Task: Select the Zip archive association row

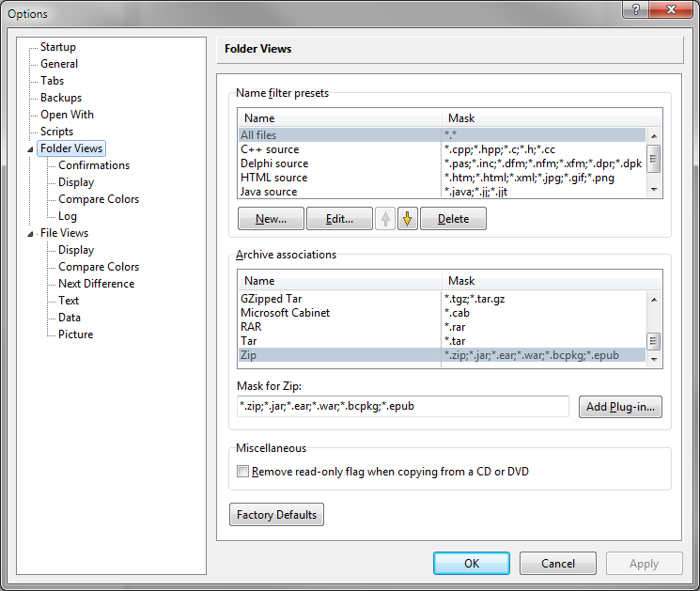Action: 442,355
